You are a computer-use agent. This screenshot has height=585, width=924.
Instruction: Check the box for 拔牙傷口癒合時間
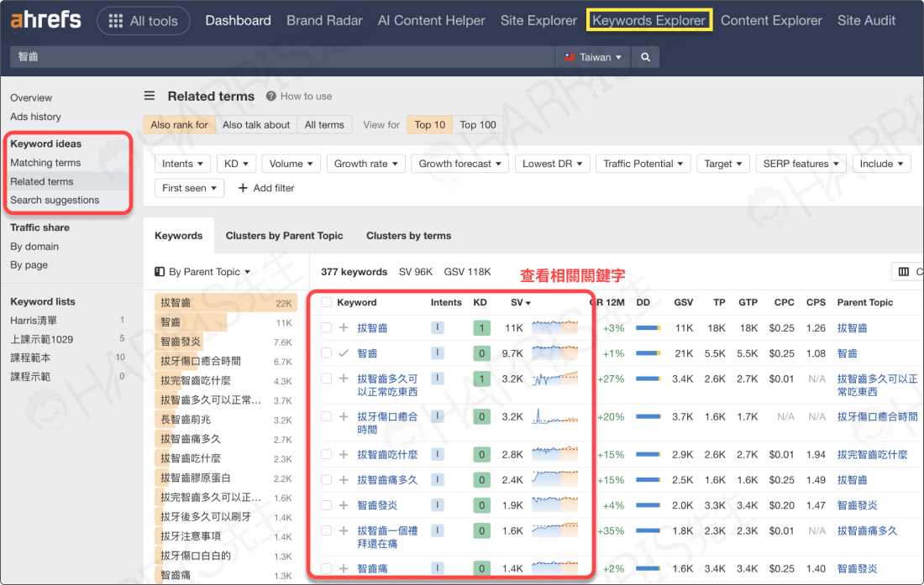[x=326, y=416]
